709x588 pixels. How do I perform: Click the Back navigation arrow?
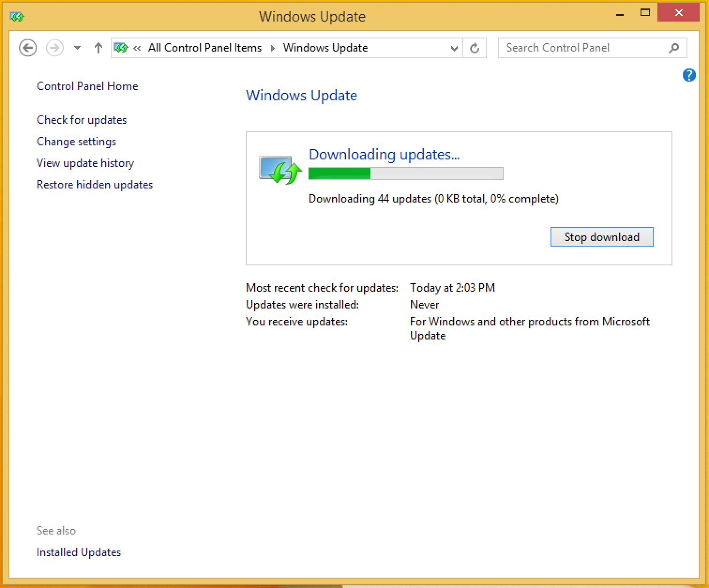[x=28, y=48]
